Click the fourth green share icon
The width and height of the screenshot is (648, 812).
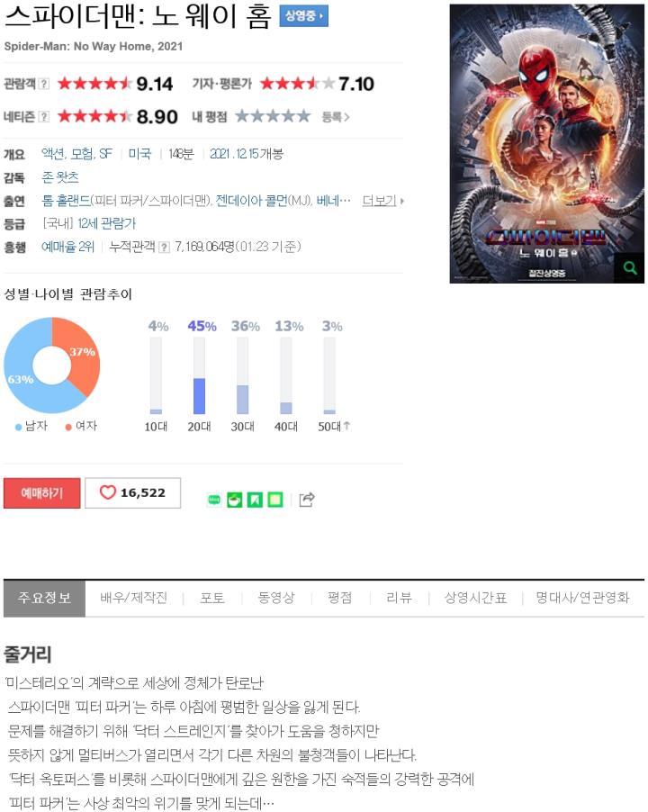275,500
